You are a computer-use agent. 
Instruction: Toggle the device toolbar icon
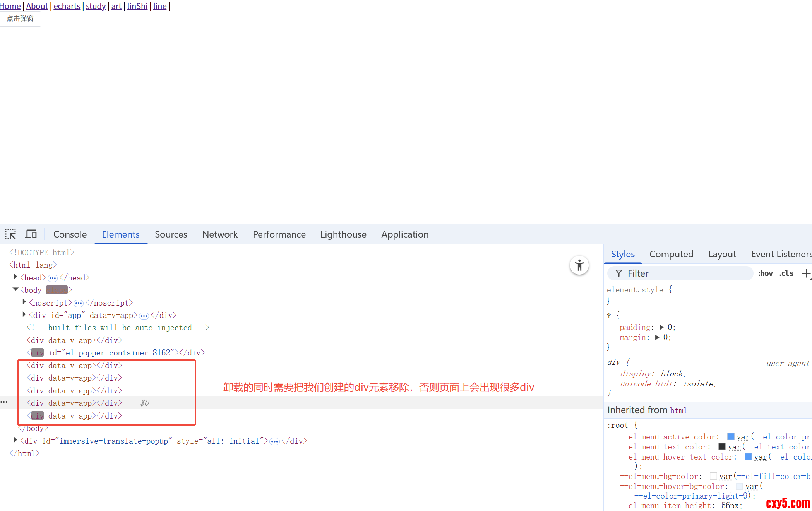point(31,234)
